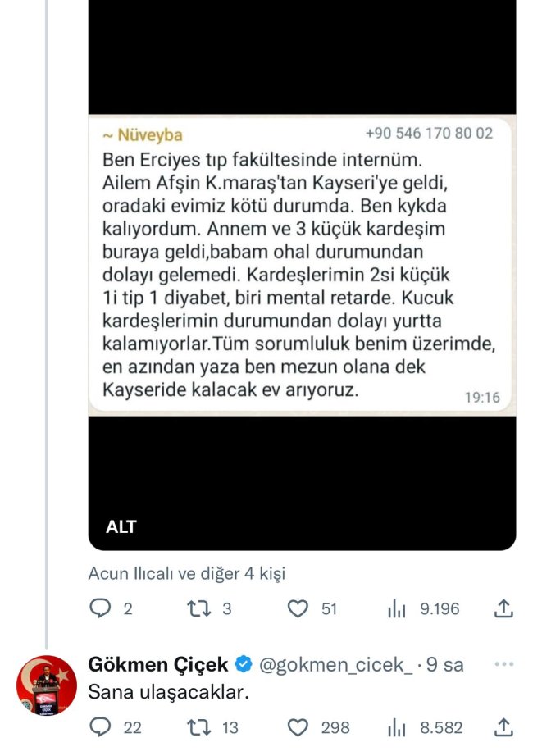Viewport: 533px width, 756px height.
Task: Reply to the tweet with 2 replies
Action: pos(100,608)
